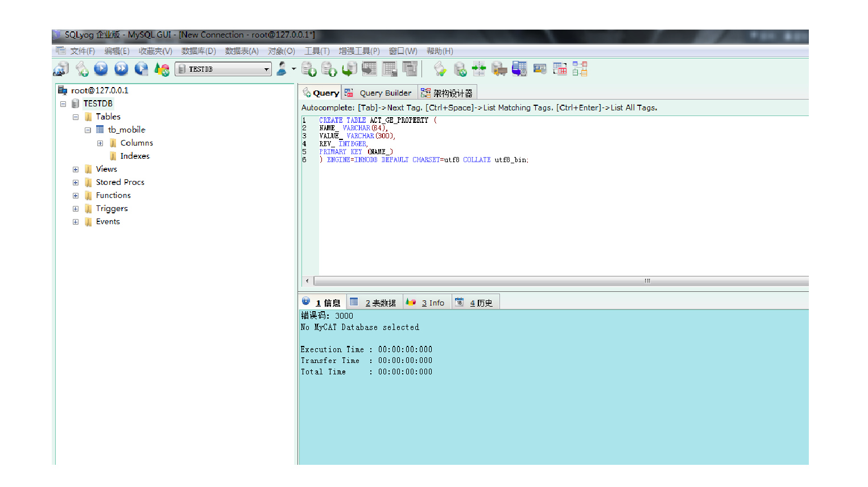This screenshot has height=487, width=868.
Task: Switch to the Query tab
Action: [x=320, y=93]
